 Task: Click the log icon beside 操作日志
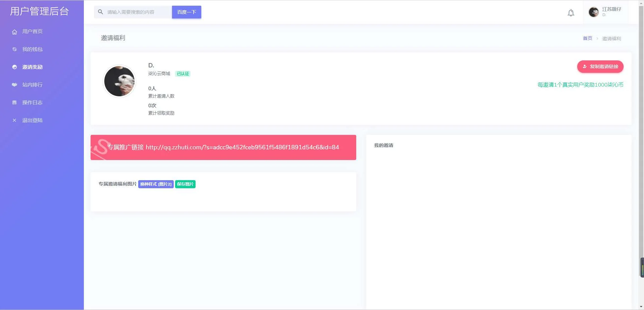click(x=14, y=103)
